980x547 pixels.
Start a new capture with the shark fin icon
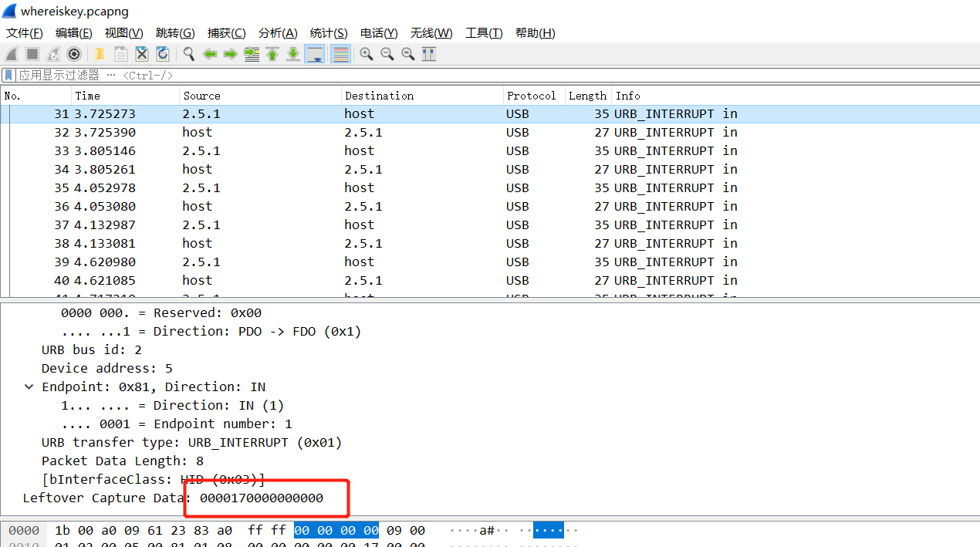(x=12, y=54)
